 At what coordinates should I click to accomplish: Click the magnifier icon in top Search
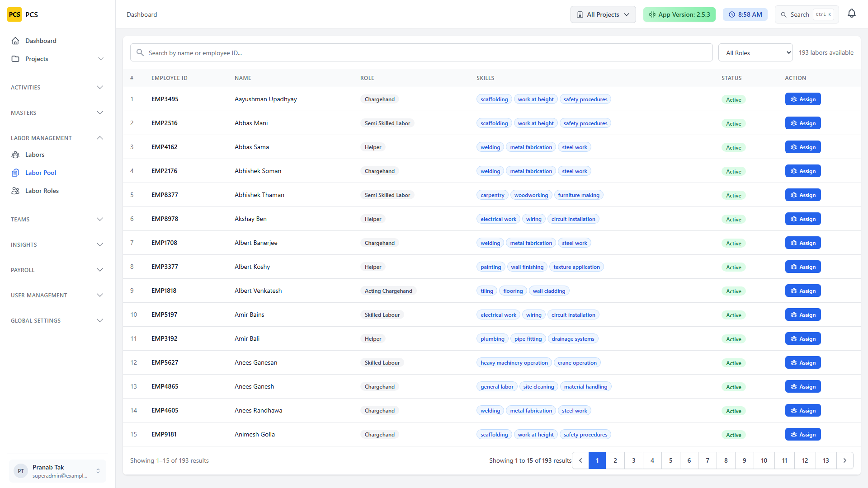point(784,14)
